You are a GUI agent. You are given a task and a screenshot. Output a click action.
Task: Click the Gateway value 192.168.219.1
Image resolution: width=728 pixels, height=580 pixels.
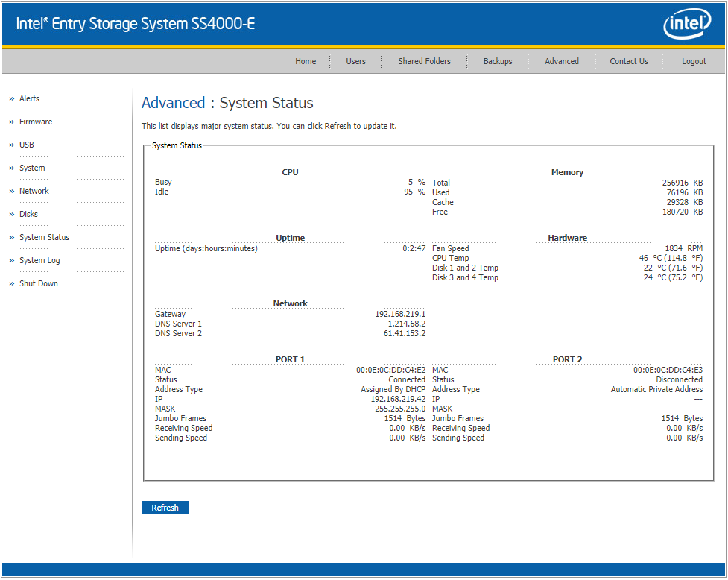(x=400, y=314)
